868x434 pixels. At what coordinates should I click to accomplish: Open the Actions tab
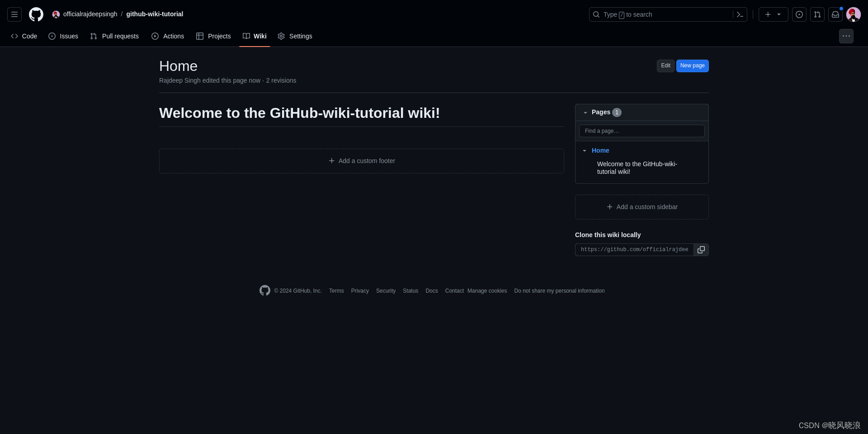(x=168, y=36)
